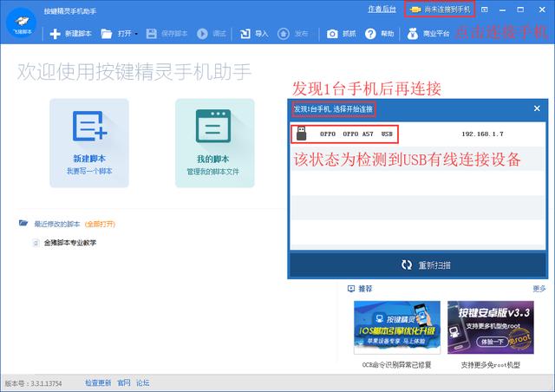This screenshot has height=392, width=555.
Task: Open the 作者后台 link
Action: [382, 10]
